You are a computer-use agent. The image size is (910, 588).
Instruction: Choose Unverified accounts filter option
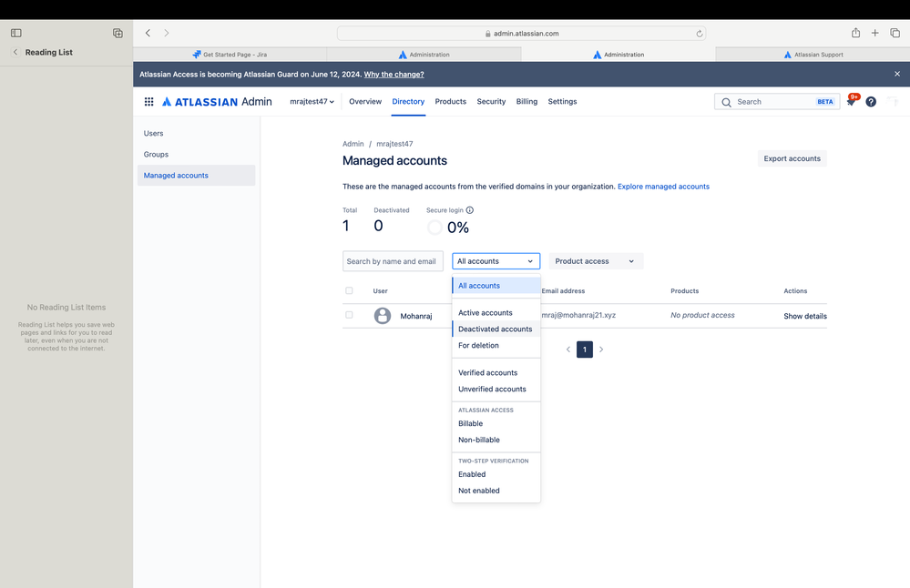coord(496,389)
